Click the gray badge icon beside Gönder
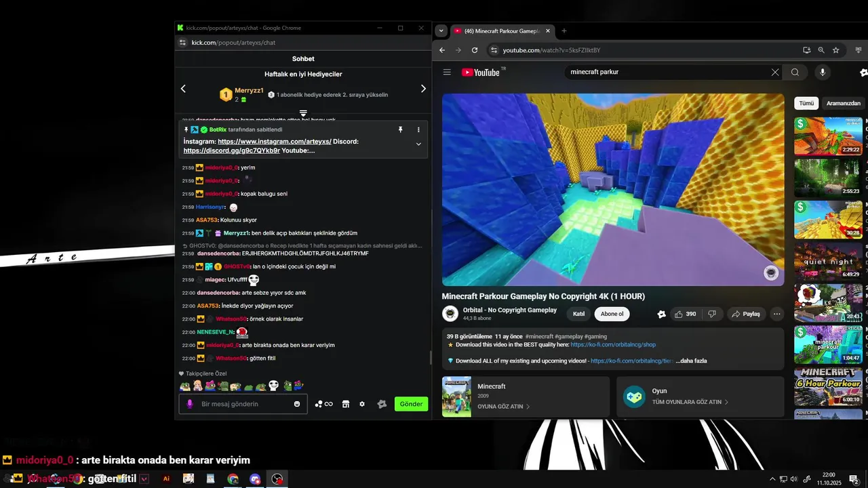The height and width of the screenshot is (488, 868). tap(382, 404)
